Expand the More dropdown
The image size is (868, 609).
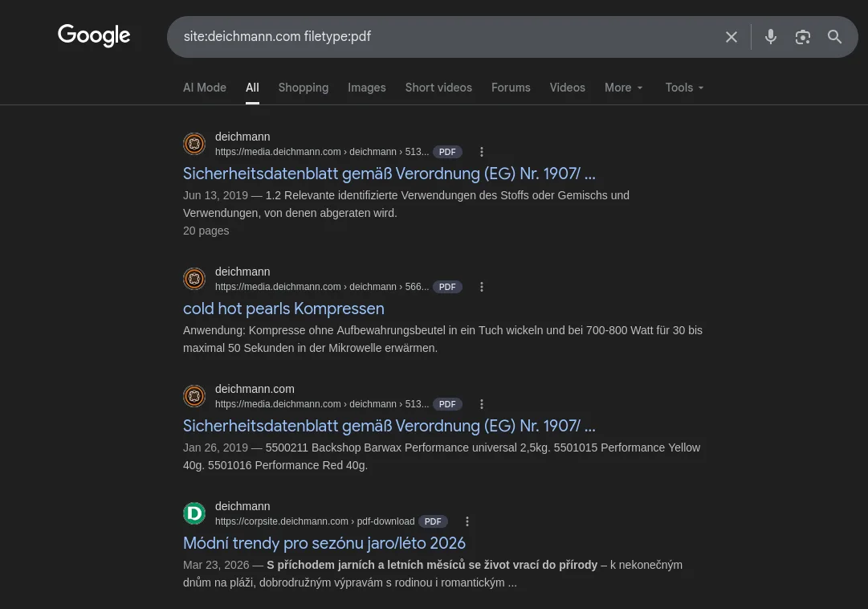(624, 88)
